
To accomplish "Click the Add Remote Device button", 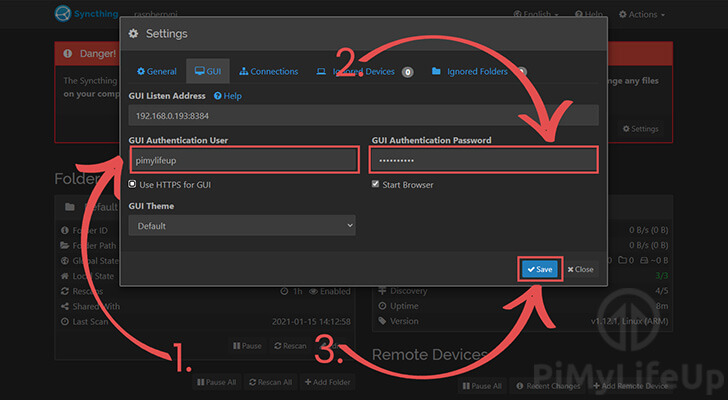I will tap(630, 386).
